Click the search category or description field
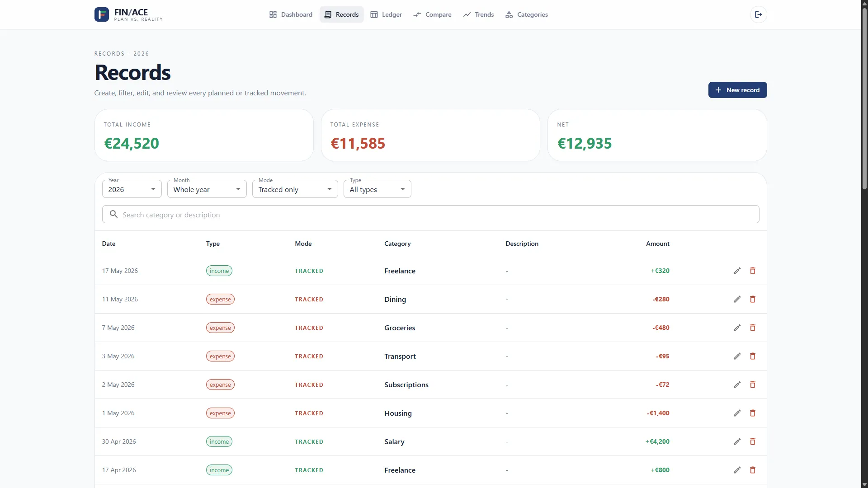The height and width of the screenshot is (488, 868). coord(430,215)
